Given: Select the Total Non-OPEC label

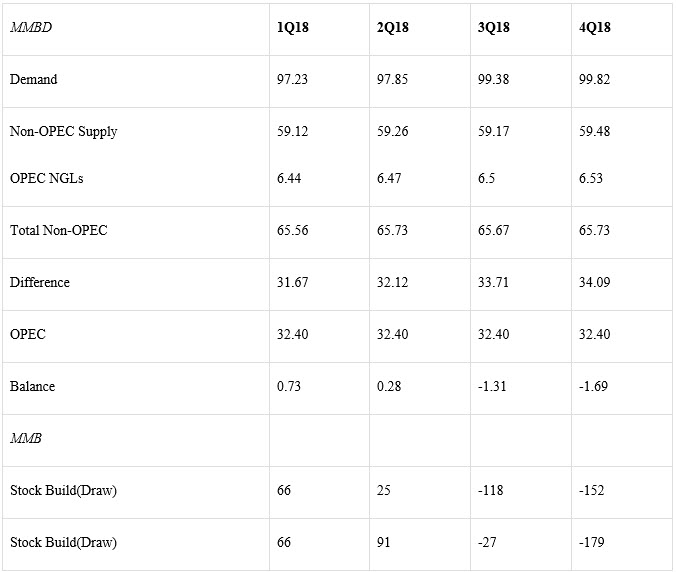Looking at the screenshot, I should pos(58,230).
